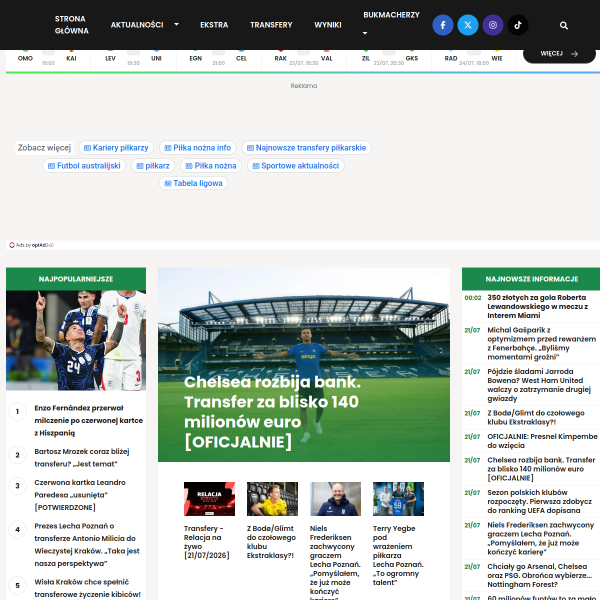Open Najnowsze transfery piłkarskie tag
This screenshot has width=600, height=600.
pyautogui.click(x=306, y=148)
